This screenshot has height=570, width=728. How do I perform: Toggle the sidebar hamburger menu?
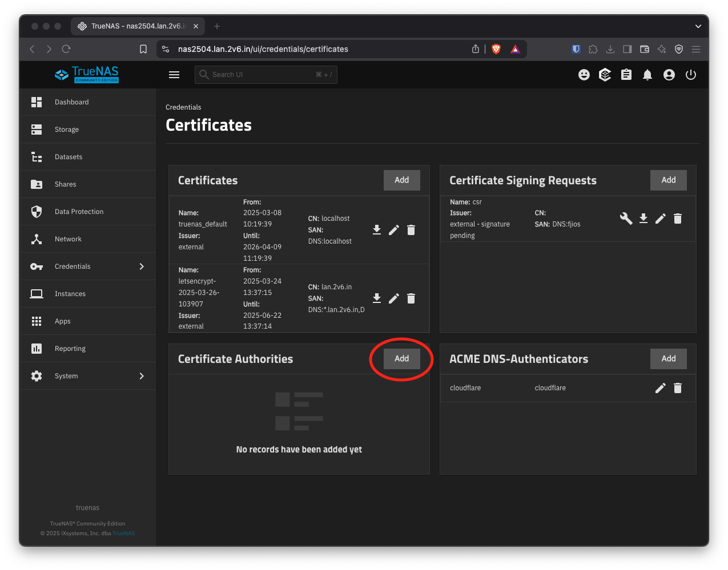[x=174, y=75]
